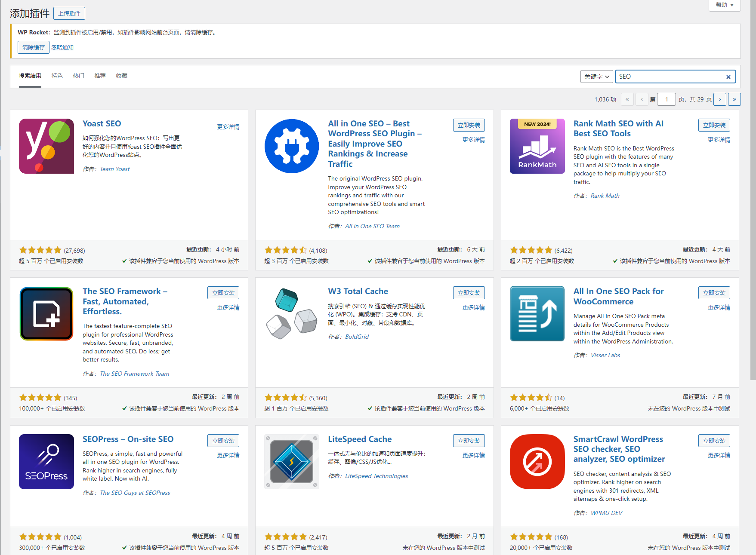Open author link All in One SEO Team
This screenshot has height=555, width=756.
[372, 227]
